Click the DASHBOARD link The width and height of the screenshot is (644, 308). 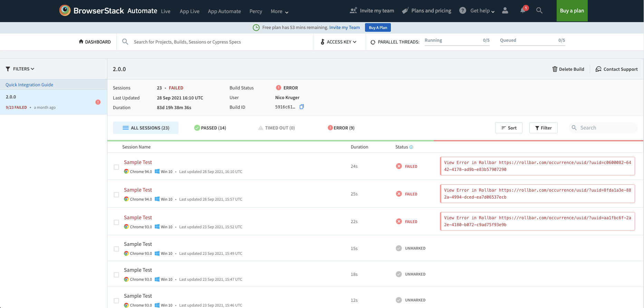[x=95, y=42]
